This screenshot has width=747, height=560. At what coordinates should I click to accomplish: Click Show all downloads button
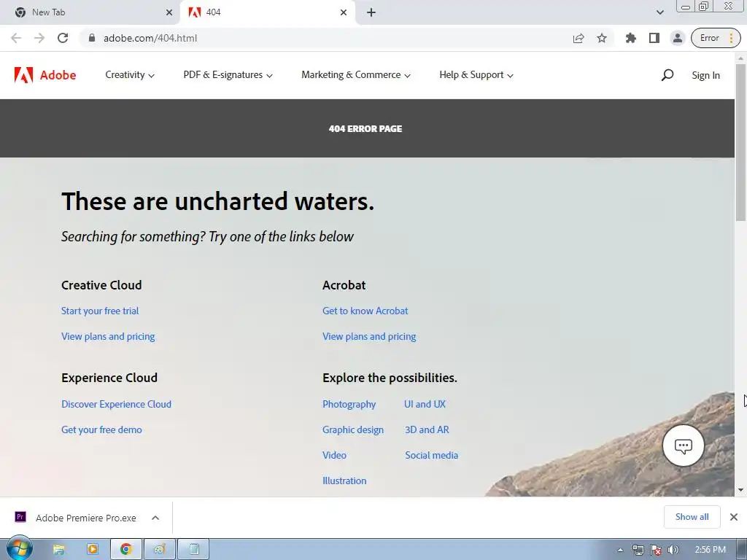click(x=692, y=517)
